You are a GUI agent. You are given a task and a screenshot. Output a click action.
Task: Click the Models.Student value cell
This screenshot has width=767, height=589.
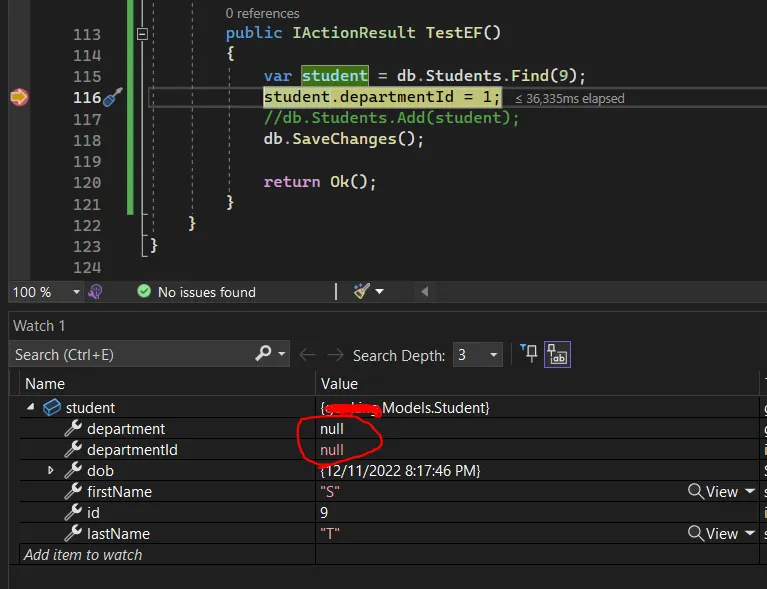tap(405, 408)
